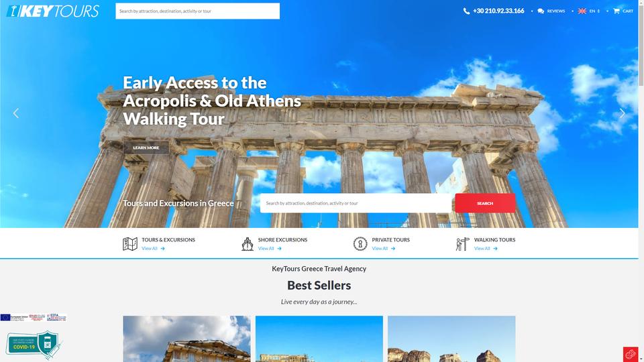Go to the previous slide with left arrow
644x362 pixels.
pyautogui.click(x=16, y=113)
